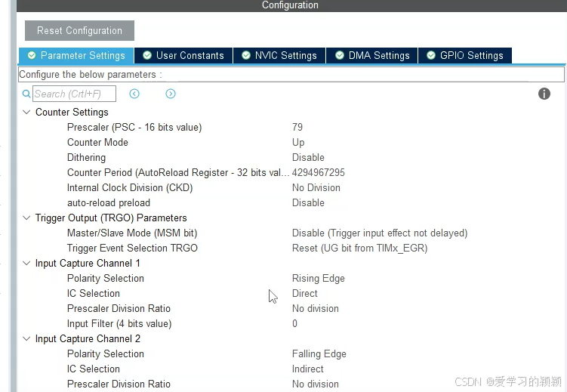Click in the Search (Ctrl+F) field
This screenshot has height=392, width=567.
coord(75,94)
